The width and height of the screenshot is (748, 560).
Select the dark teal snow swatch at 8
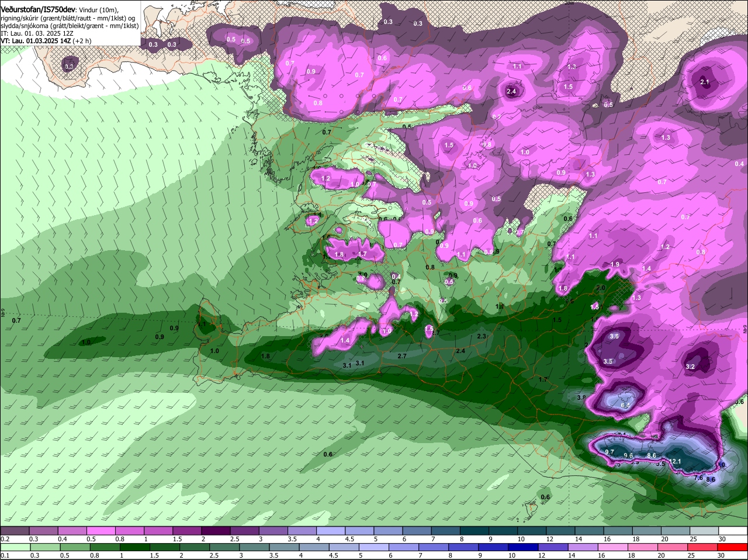coord(475,530)
